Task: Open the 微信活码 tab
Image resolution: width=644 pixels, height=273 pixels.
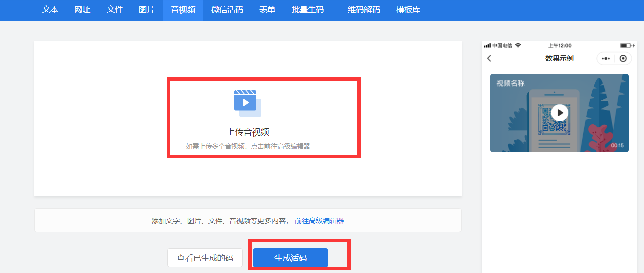Action: 227,10
